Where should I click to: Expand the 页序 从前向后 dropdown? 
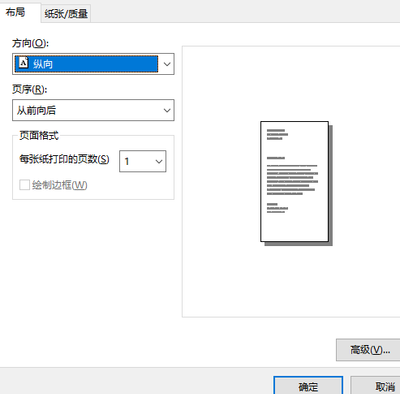coord(93,110)
